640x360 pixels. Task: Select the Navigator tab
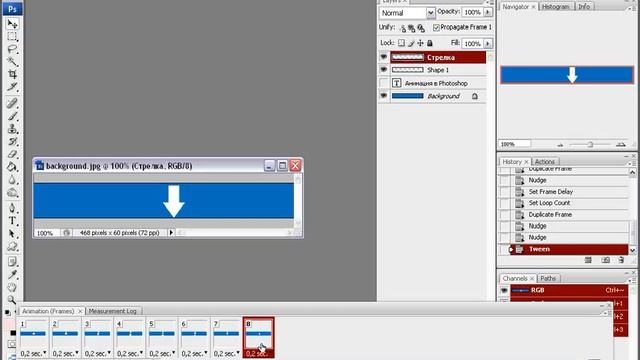tap(516, 7)
